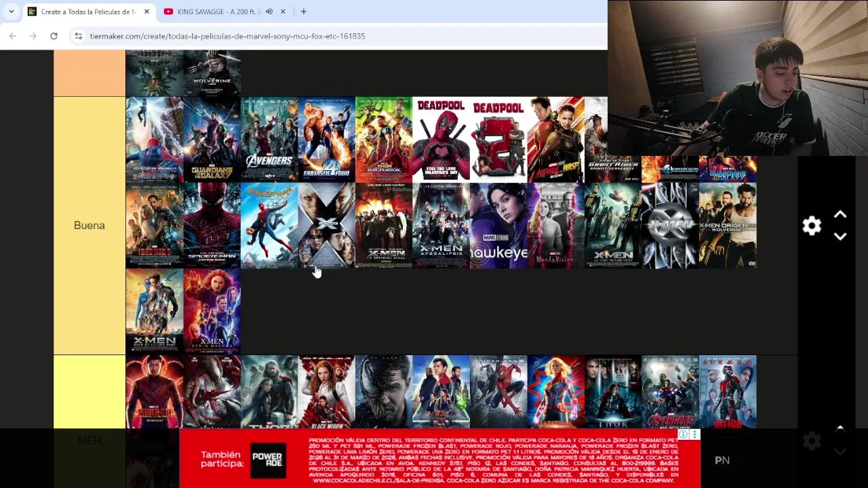Screen dimensions: 868x488
Task: Select the X-Men Apocalipsis poster
Action: [x=441, y=226]
